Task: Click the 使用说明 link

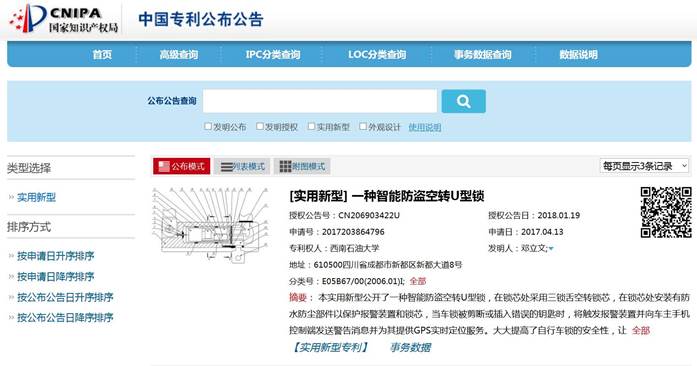Action: tap(425, 127)
